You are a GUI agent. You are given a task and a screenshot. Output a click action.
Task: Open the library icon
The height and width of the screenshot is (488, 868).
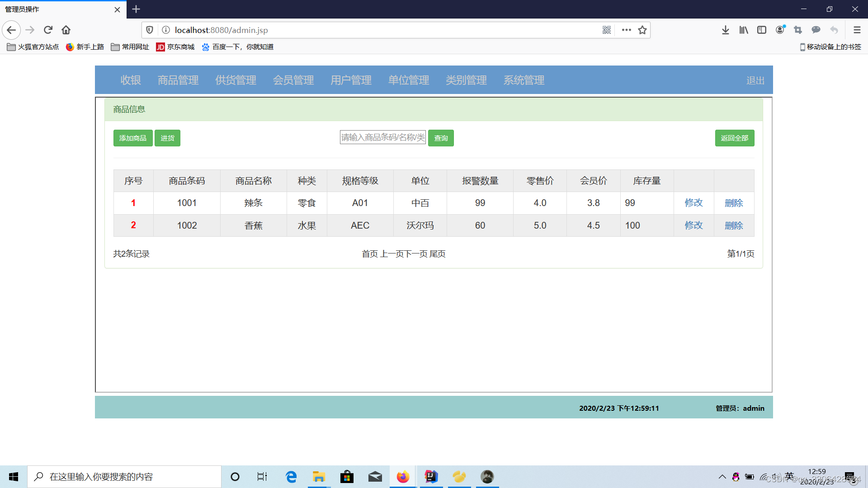[744, 30]
